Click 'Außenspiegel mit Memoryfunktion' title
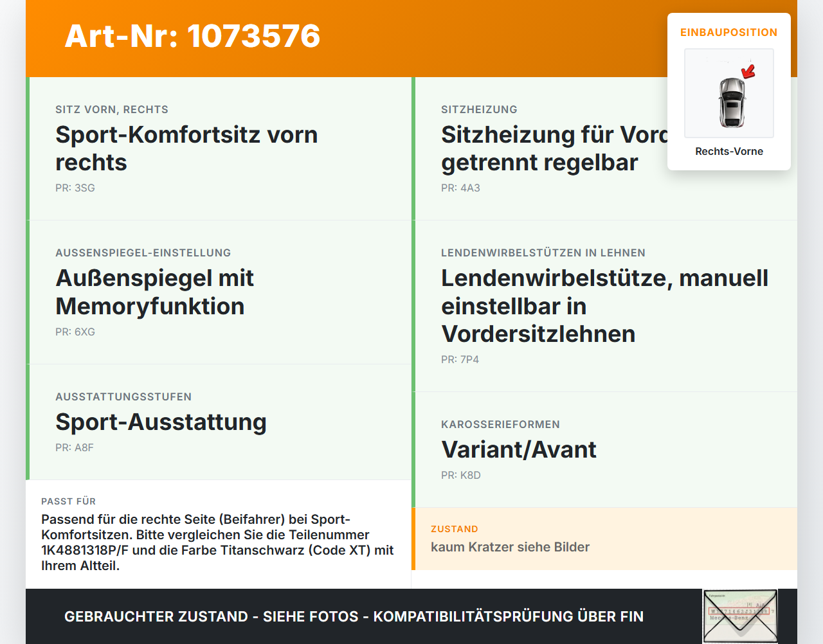 pos(154,292)
